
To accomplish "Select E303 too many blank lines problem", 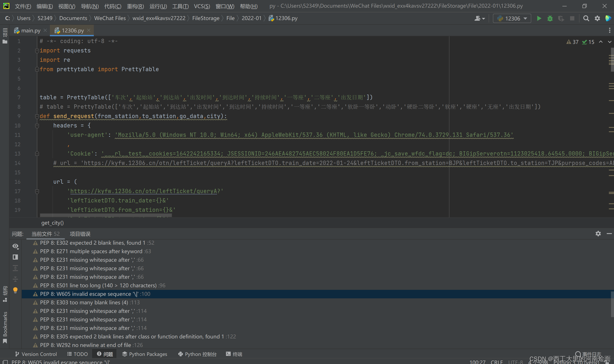I will 316,302.
